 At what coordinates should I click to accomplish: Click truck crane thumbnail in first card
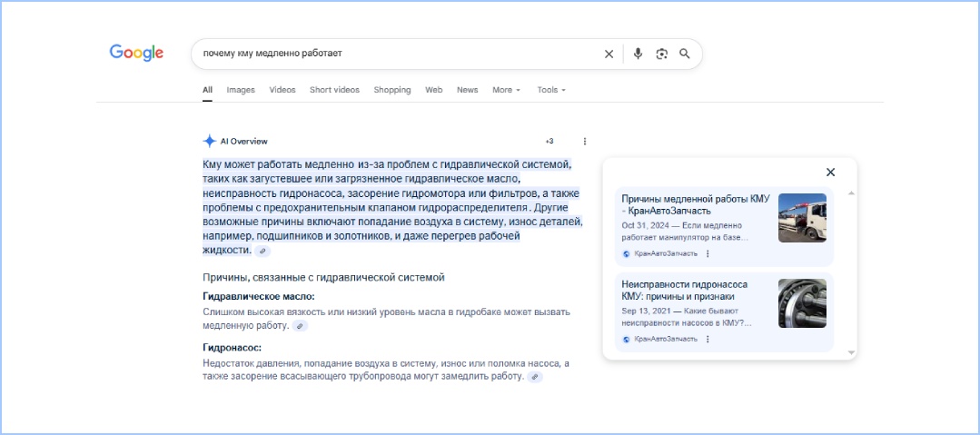click(803, 218)
